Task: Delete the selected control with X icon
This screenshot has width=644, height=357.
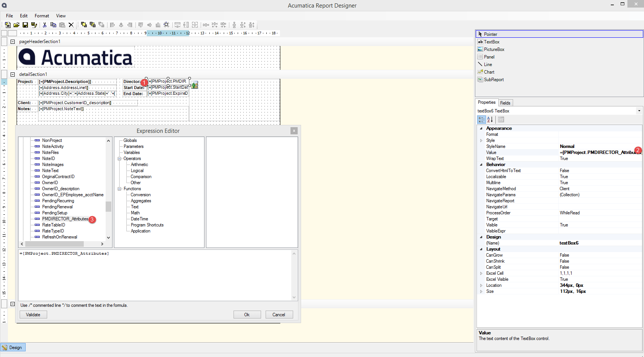Action: pyautogui.click(x=71, y=25)
